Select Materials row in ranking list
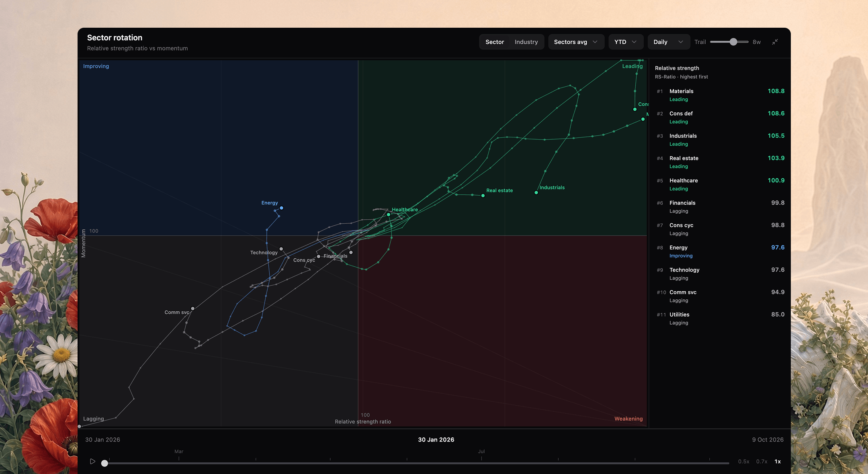868x474 pixels. tap(720, 95)
